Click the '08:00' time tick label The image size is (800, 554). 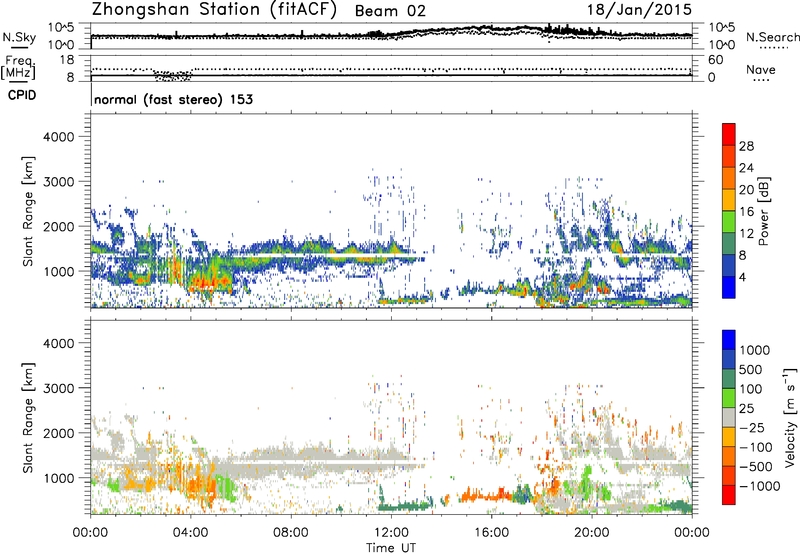[x=291, y=533]
